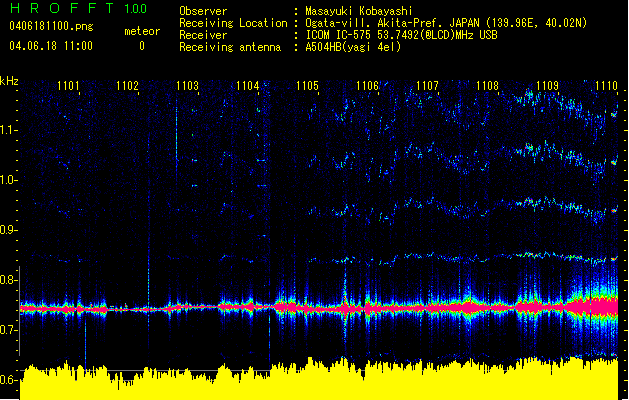Click the 1110 time marker
Screen dimensions: 629x400
pos(607,86)
